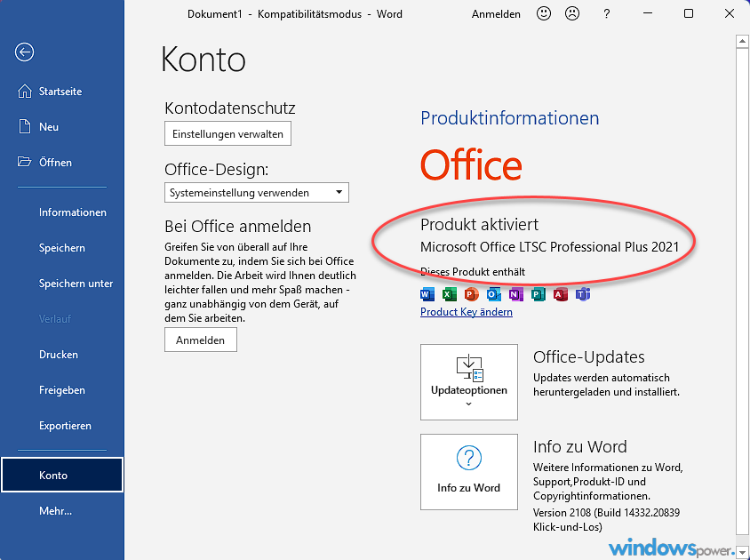
Task: Click the back arrow to exit backstage
Action: [x=24, y=52]
